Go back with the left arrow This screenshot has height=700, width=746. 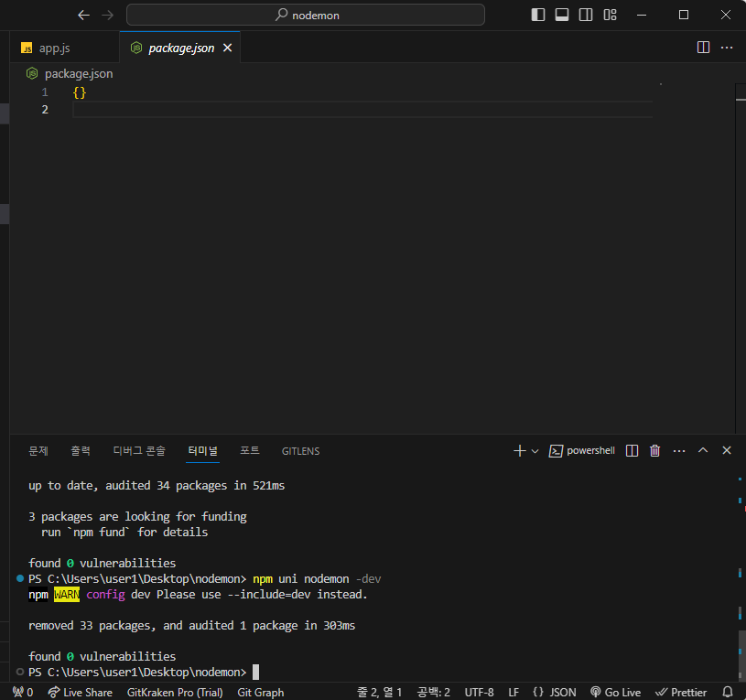point(83,16)
